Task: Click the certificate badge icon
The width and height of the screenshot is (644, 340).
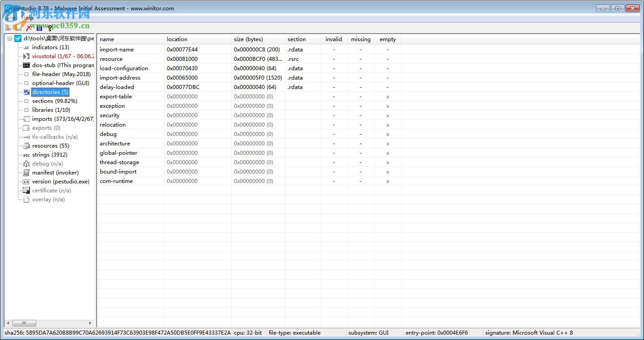Action: click(x=26, y=191)
